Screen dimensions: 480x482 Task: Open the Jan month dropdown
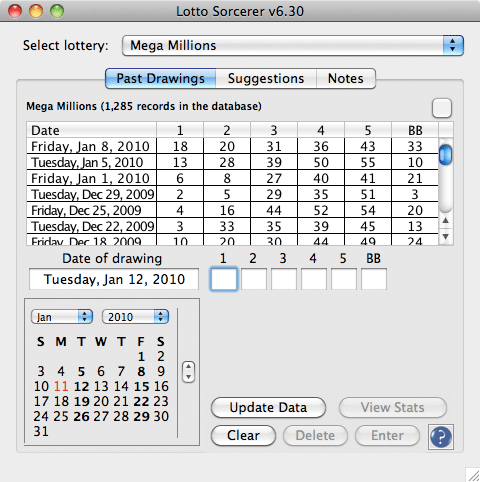(62, 317)
